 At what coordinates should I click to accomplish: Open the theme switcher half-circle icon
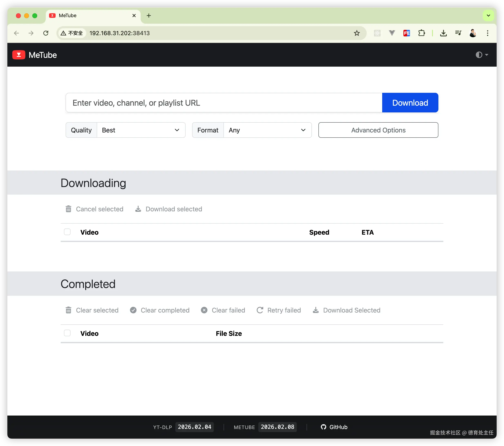coord(479,55)
